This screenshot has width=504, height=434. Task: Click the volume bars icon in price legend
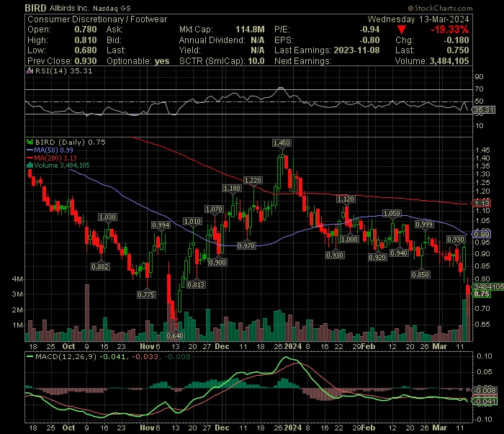coord(30,166)
